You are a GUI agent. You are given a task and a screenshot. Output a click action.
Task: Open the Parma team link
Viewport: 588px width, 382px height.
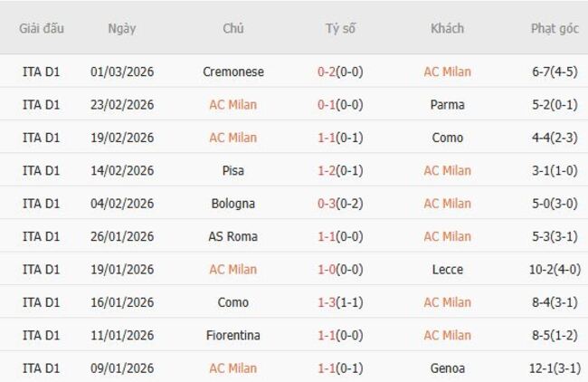(447, 104)
